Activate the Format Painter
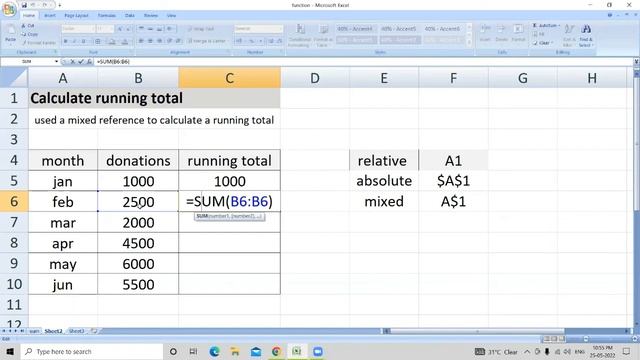Screen dimensions: 640x360 [x=39, y=42]
